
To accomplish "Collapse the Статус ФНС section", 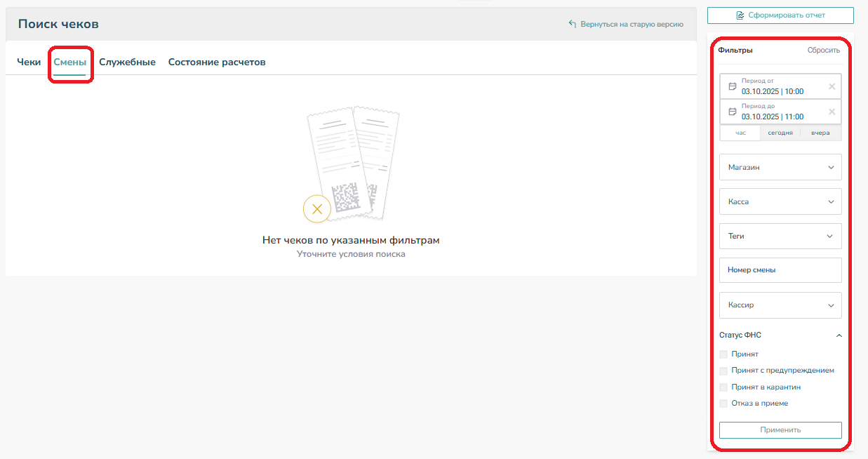I will point(839,335).
